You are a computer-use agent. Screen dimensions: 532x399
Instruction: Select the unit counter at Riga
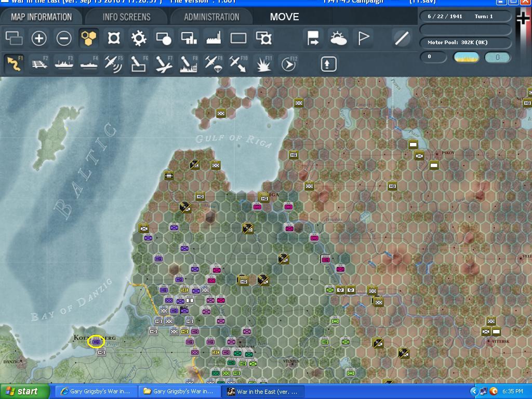[264, 198]
